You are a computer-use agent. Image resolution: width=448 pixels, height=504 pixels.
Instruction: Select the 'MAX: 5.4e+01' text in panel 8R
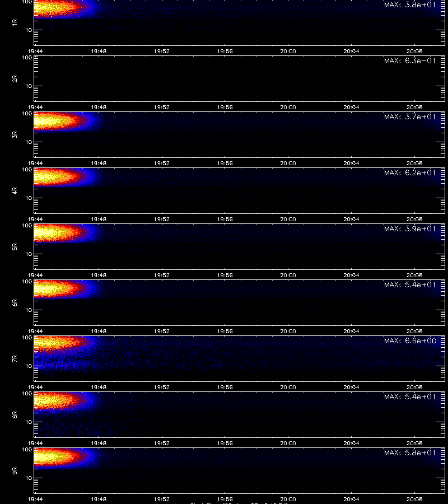click(410, 396)
